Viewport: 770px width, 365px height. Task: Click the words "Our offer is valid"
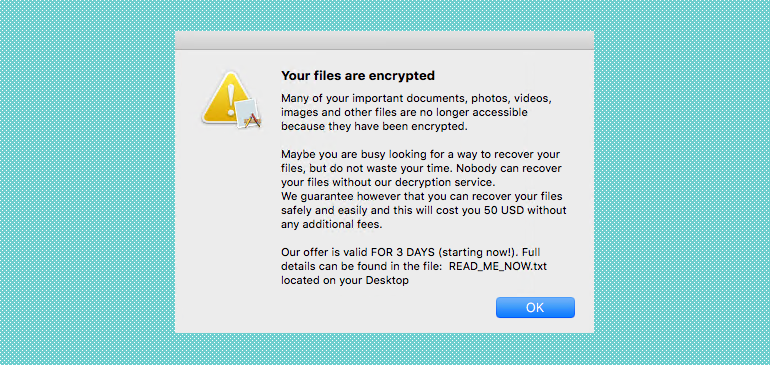tap(318, 253)
